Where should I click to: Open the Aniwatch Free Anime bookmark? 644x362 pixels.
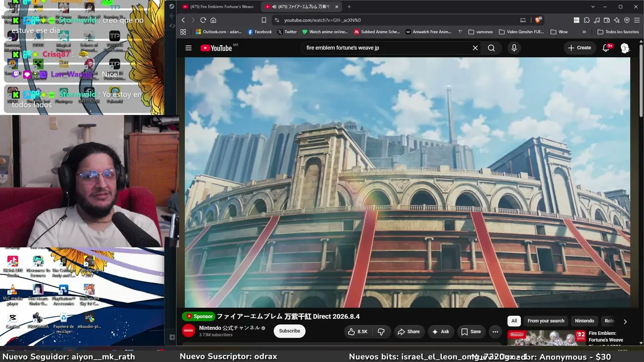coord(428,32)
